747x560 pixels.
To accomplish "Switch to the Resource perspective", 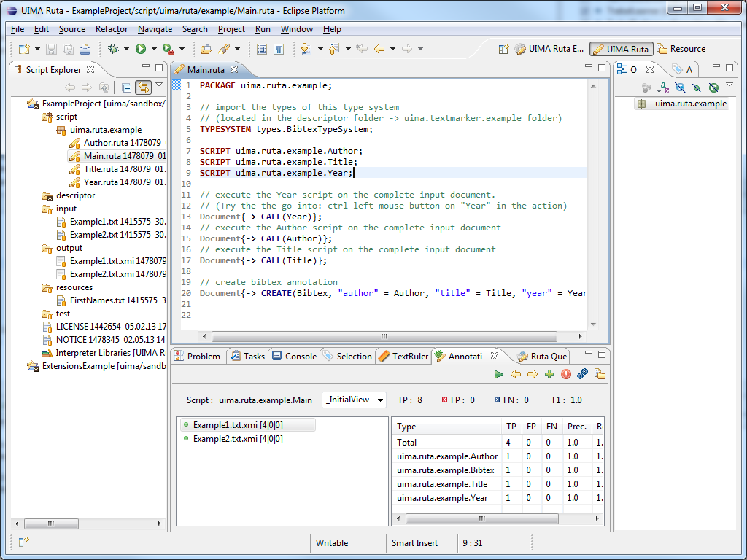I will coord(681,49).
